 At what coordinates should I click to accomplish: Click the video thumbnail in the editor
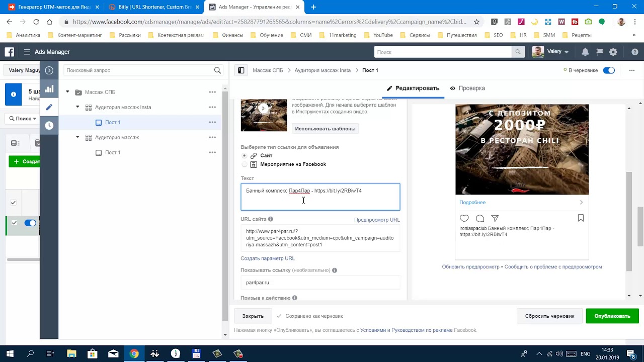pos(264,115)
